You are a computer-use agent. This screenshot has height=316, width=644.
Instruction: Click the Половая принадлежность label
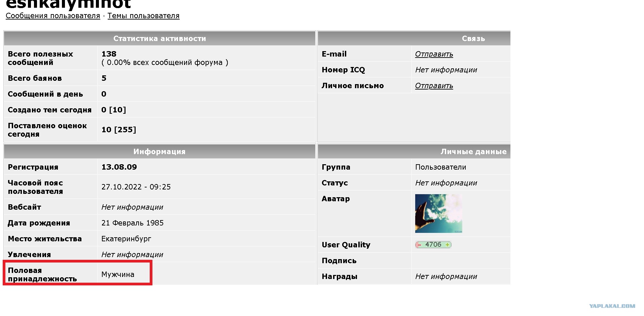tap(42, 275)
